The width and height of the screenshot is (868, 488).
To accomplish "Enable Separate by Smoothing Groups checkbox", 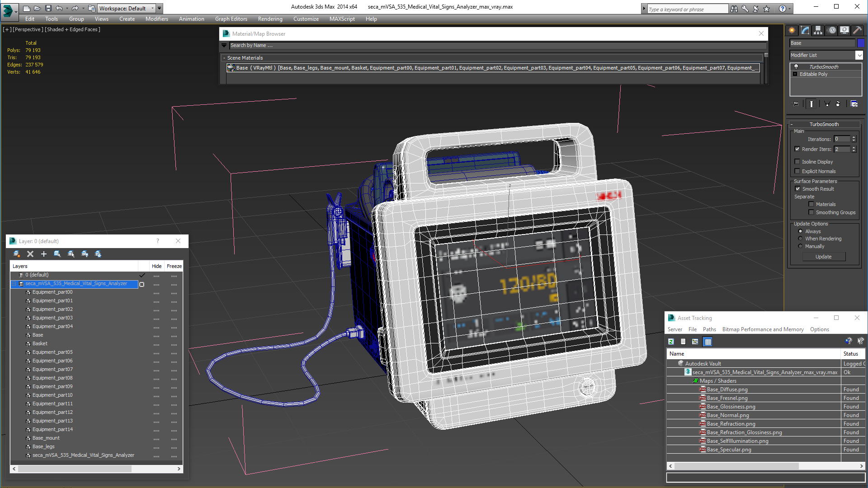I will point(811,212).
